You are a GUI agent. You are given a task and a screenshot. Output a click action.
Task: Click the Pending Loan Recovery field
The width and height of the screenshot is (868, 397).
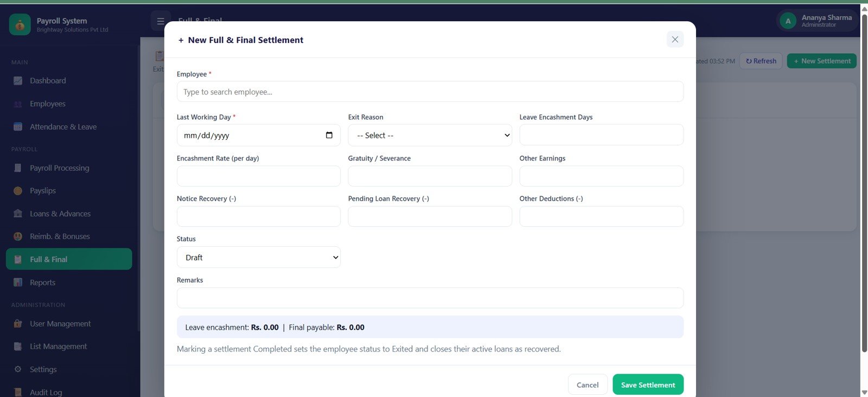point(430,216)
